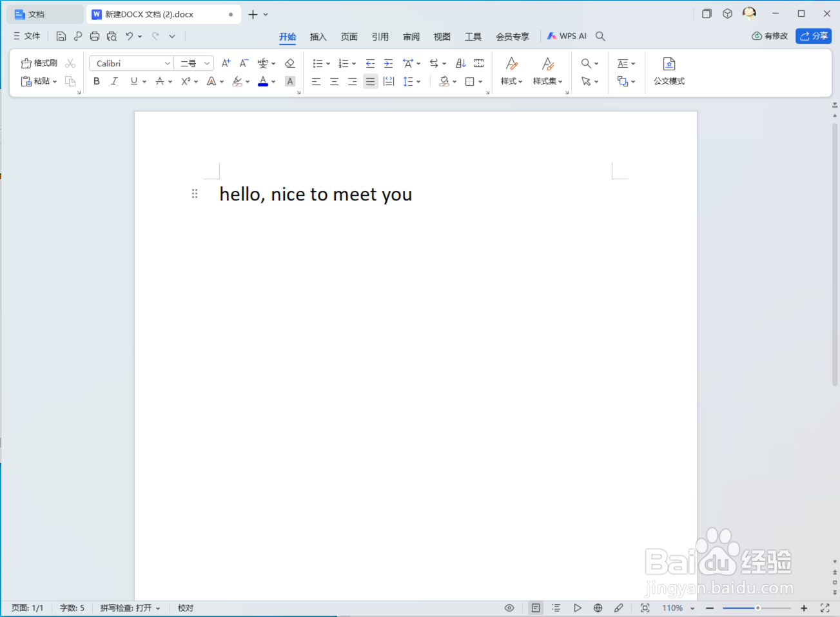This screenshot has width=840, height=617.
Task: Click the Copy icon below scissors
Action: tap(70, 81)
